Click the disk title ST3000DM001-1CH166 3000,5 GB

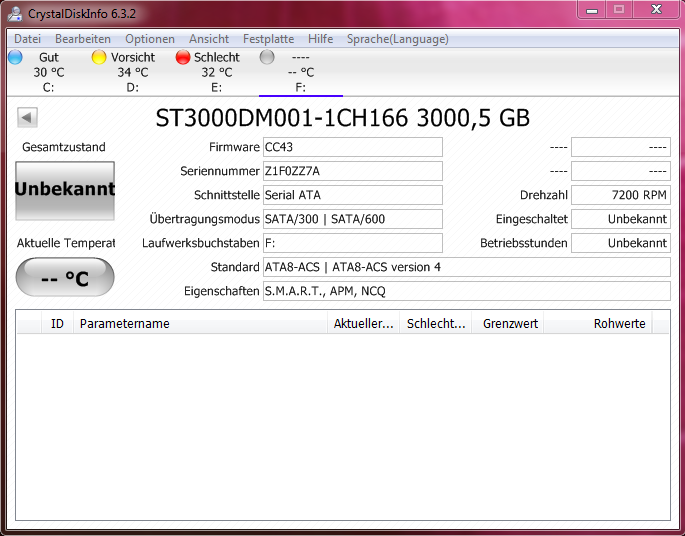342,118
